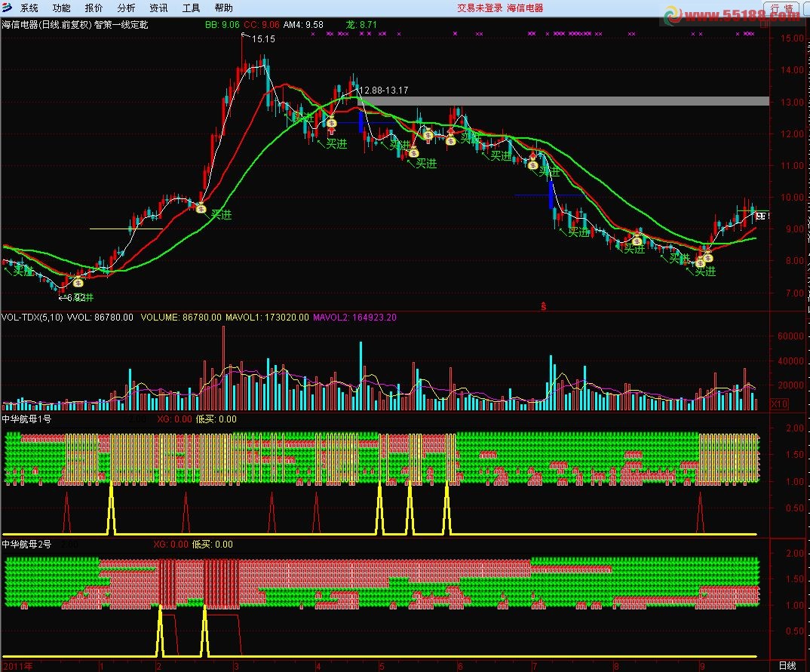Open the 分析 menu
810x672 pixels.
pyautogui.click(x=126, y=8)
